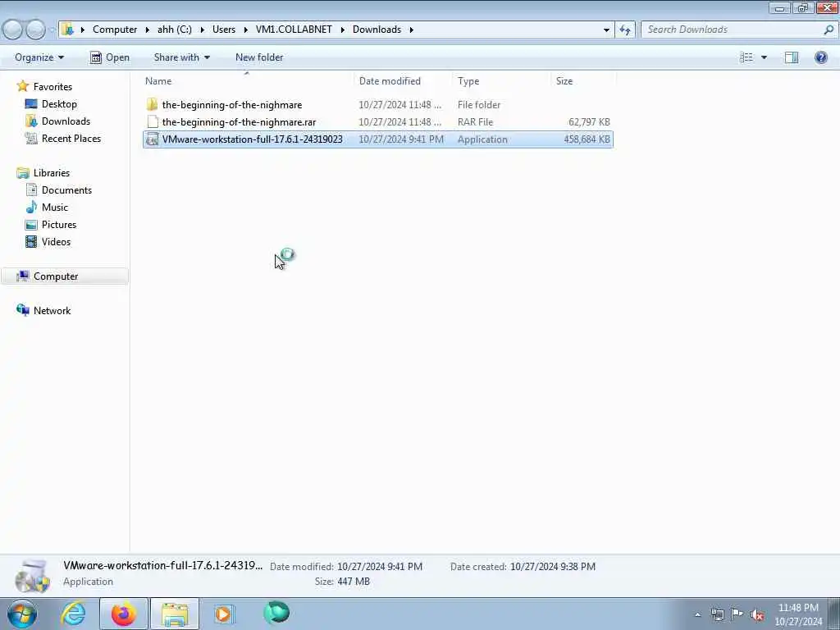The width and height of the screenshot is (840, 630).
Task: Click the Documents library icon
Action: (31, 189)
